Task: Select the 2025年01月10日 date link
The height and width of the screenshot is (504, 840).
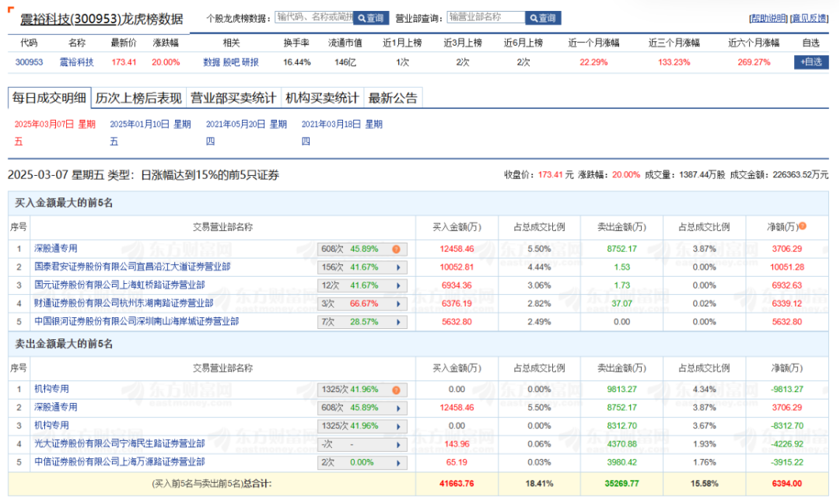Action: pos(150,124)
